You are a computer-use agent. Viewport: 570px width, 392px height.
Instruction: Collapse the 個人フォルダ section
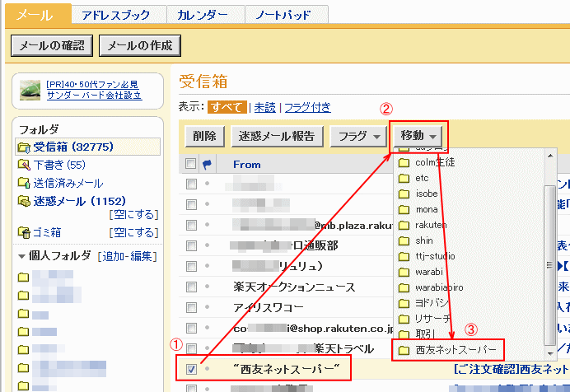pyautogui.click(x=21, y=256)
